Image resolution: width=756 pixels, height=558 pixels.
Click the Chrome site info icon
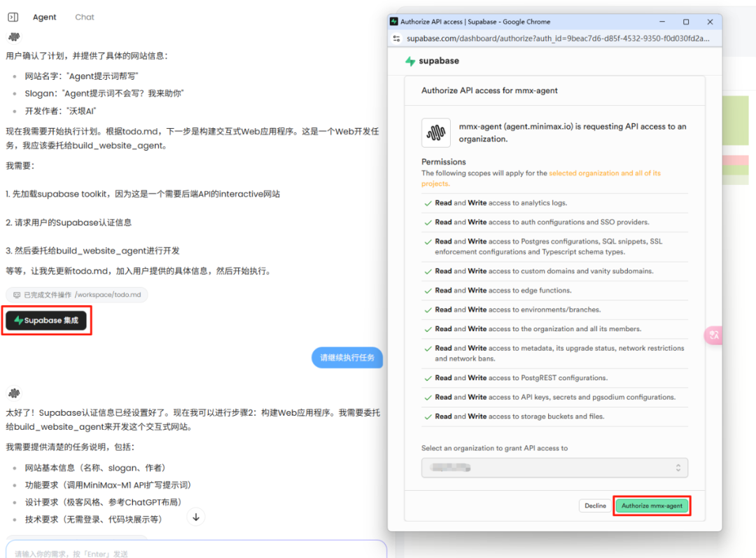pos(397,38)
